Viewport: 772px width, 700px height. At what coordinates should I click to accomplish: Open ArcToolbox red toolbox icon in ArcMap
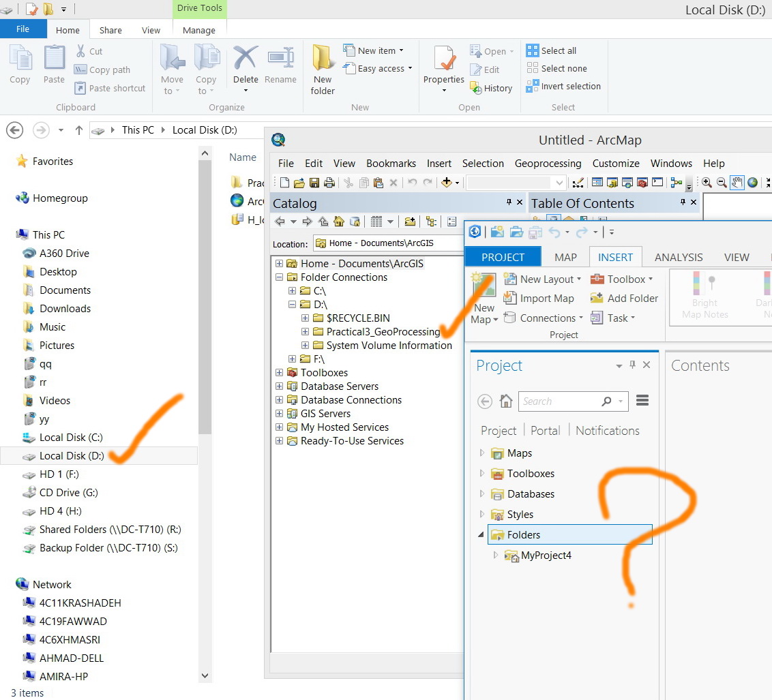pos(642,183)
